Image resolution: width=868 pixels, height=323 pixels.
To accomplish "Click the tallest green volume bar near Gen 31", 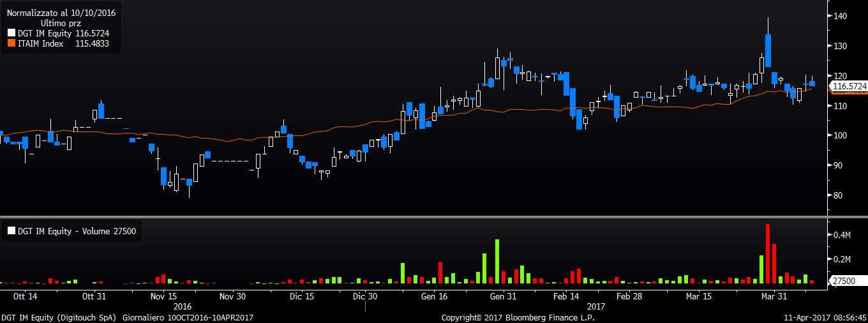I will [497, 261].
